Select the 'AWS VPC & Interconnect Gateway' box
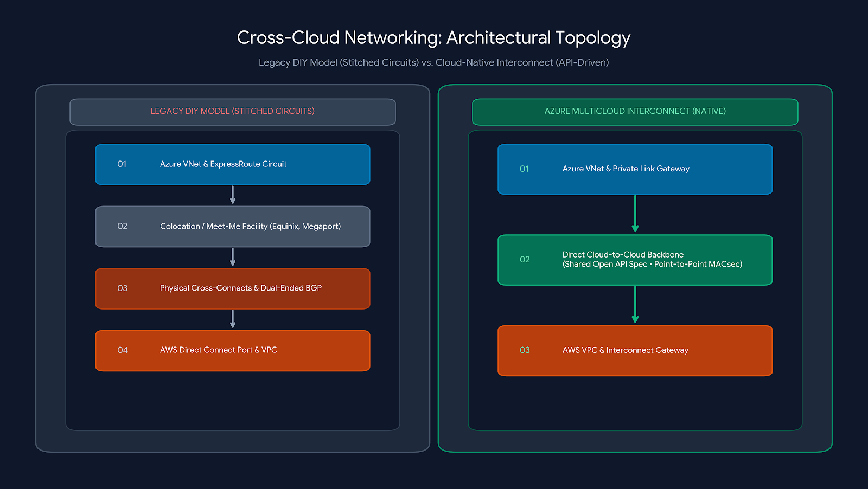This screenshot has width=868, height=489. coord(635,350)
